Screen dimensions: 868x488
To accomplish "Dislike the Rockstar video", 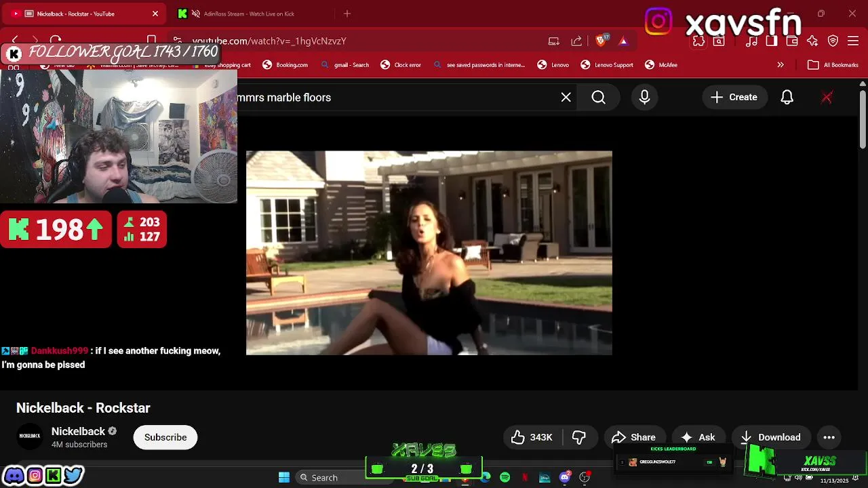I will click(580, 437).
